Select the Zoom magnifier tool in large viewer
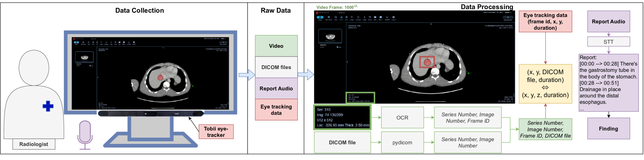This screenshot has height=160, width=644. point(335,17)
